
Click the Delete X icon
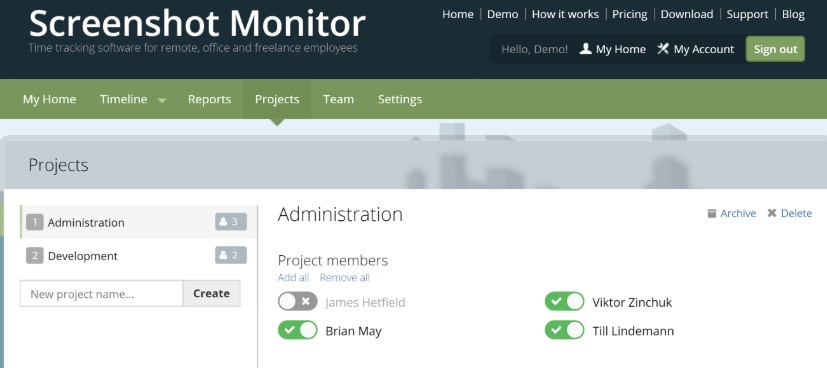click(x=772, y=214)
